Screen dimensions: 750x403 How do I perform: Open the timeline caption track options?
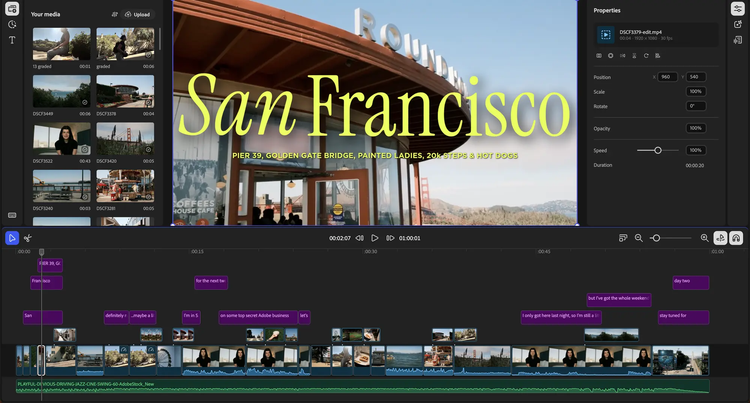tap(622, 238)
